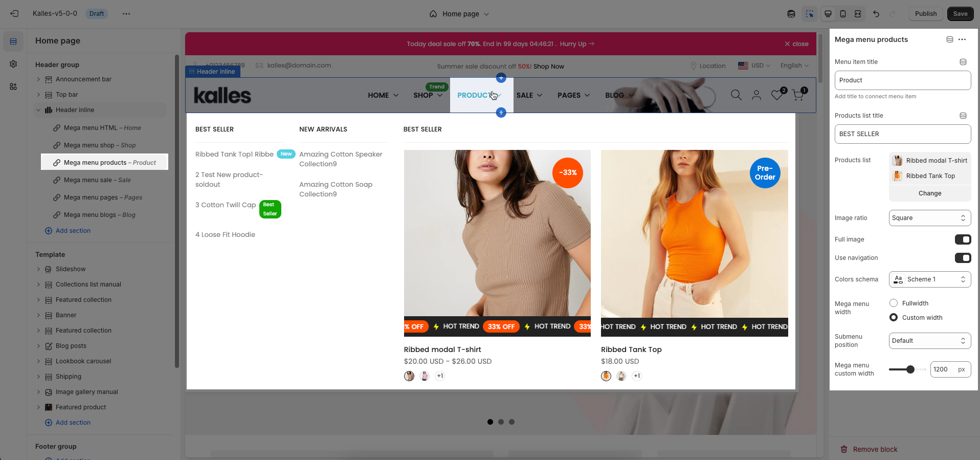Click the Menu item title input field

click(903, 80)
